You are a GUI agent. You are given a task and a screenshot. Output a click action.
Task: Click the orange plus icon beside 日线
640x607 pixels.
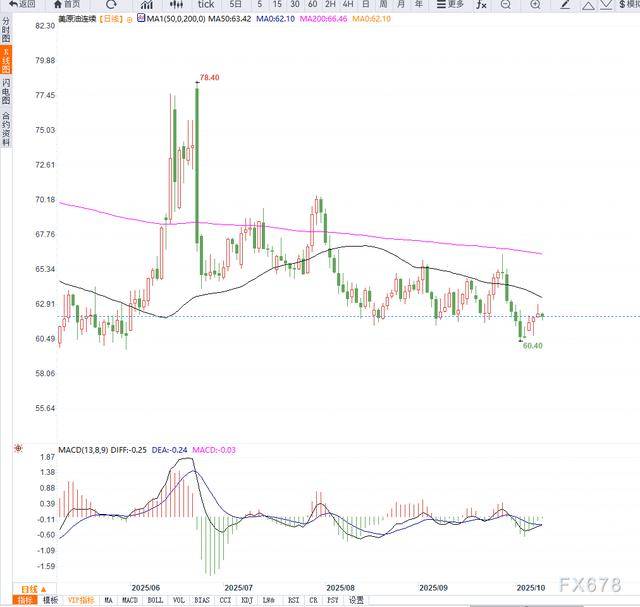coord(127,19)
